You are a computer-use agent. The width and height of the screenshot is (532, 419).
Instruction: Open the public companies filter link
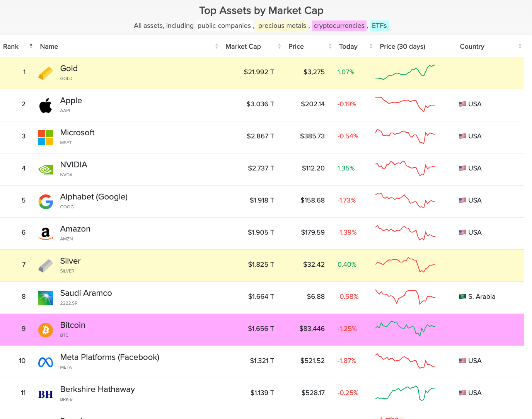click(224, 26)
